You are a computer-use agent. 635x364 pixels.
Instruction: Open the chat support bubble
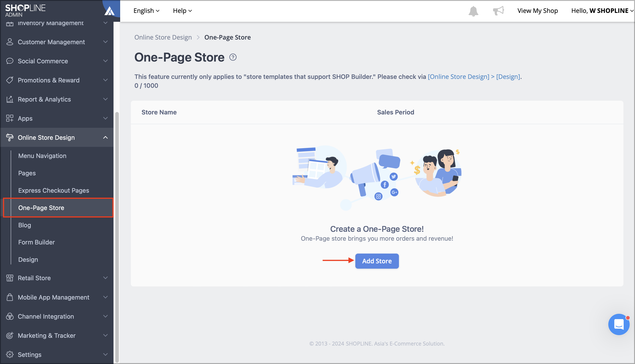pos(619,324)
